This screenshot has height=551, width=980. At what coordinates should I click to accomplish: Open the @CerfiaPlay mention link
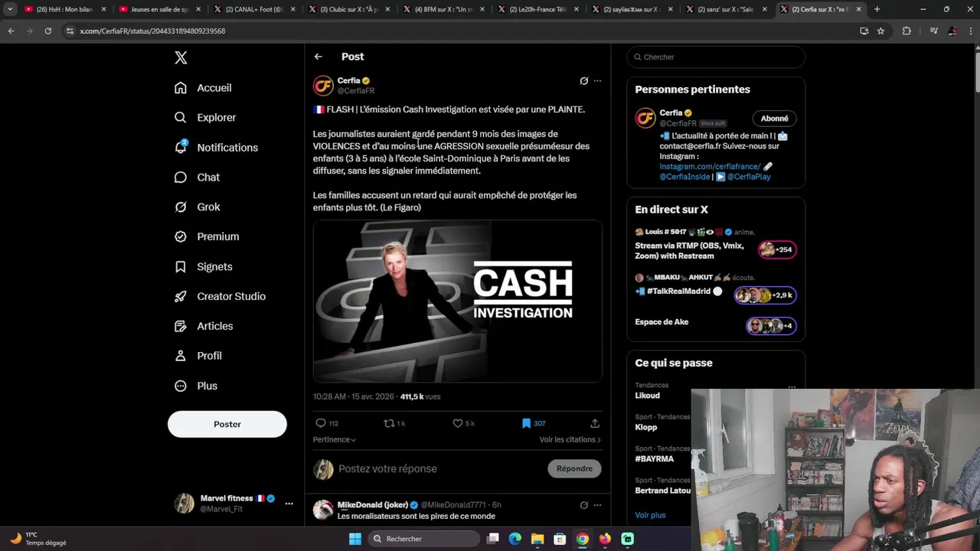click(749, 177)
